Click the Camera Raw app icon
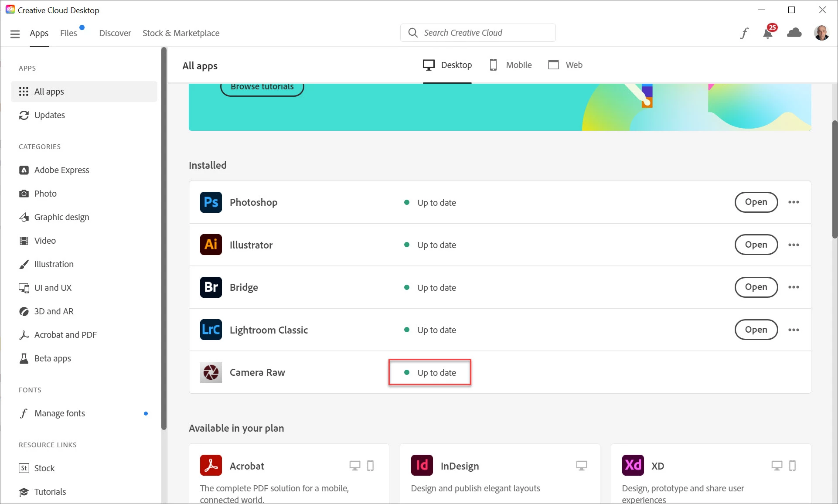 (211, 372)
